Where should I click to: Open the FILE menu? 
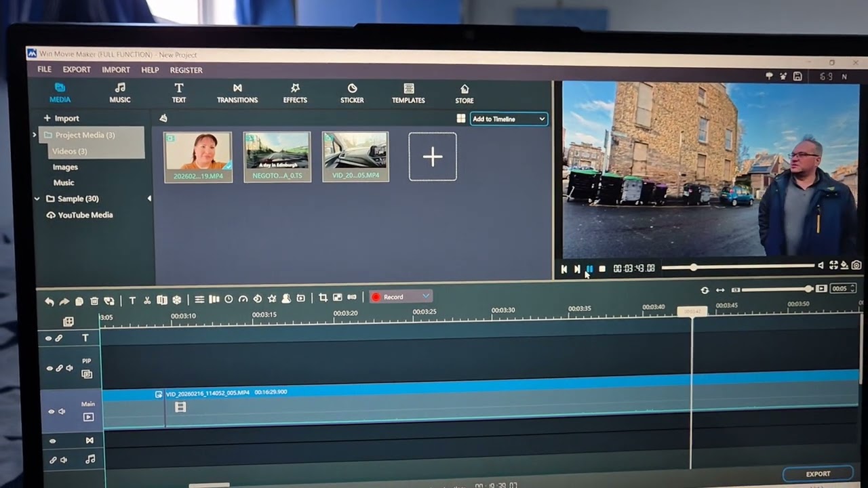point(44,70)
